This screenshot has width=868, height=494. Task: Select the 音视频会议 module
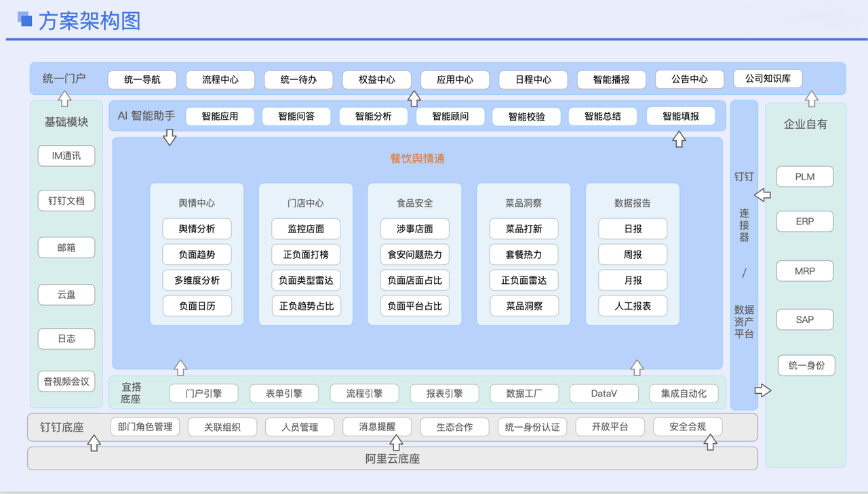[66, 381]
